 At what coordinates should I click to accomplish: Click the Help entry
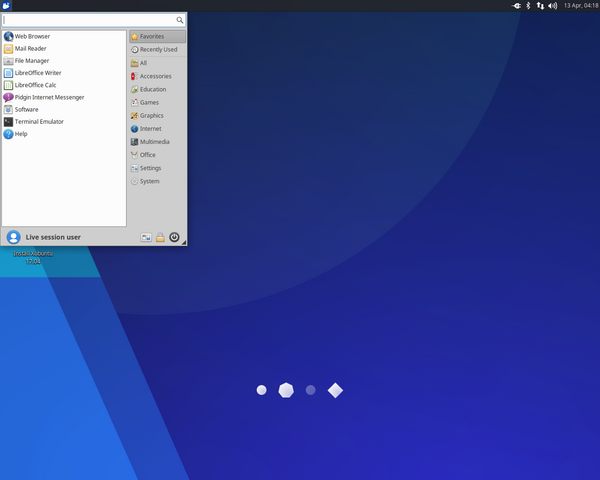point(21,134)
